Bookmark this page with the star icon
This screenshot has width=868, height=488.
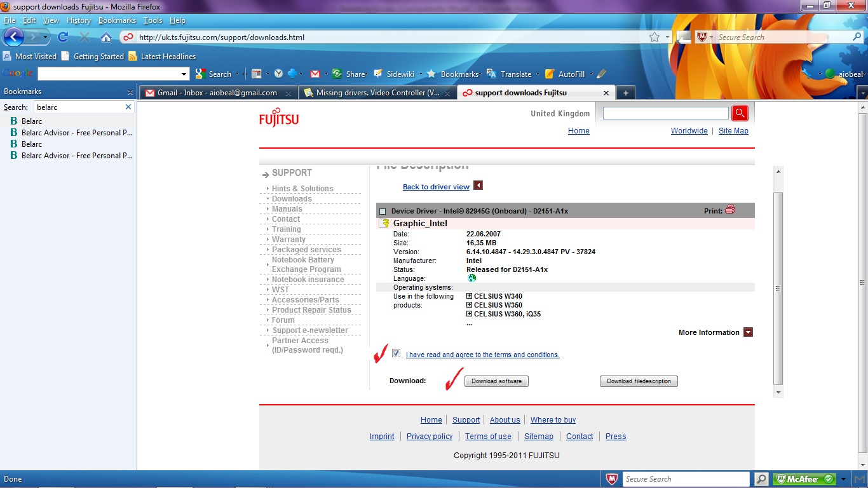(x=654, y=37)
